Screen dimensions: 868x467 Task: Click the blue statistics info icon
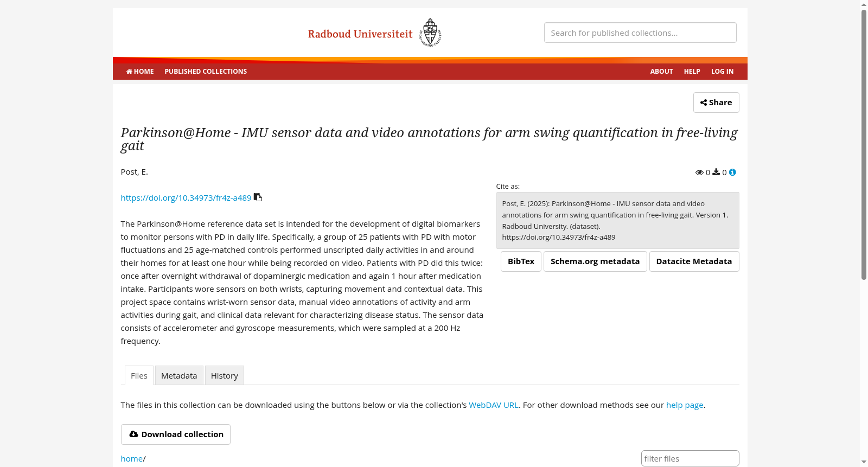point(732,172)
